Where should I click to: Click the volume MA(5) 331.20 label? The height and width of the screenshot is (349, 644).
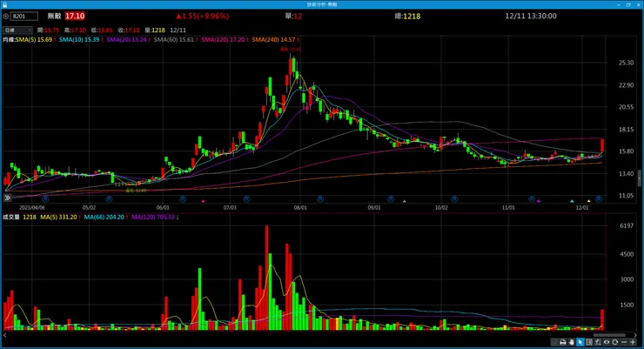pos(60,218)
